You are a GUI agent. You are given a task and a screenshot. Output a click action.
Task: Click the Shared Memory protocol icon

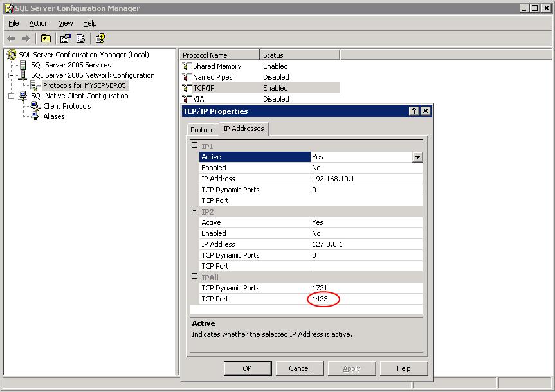pos(187,66)
